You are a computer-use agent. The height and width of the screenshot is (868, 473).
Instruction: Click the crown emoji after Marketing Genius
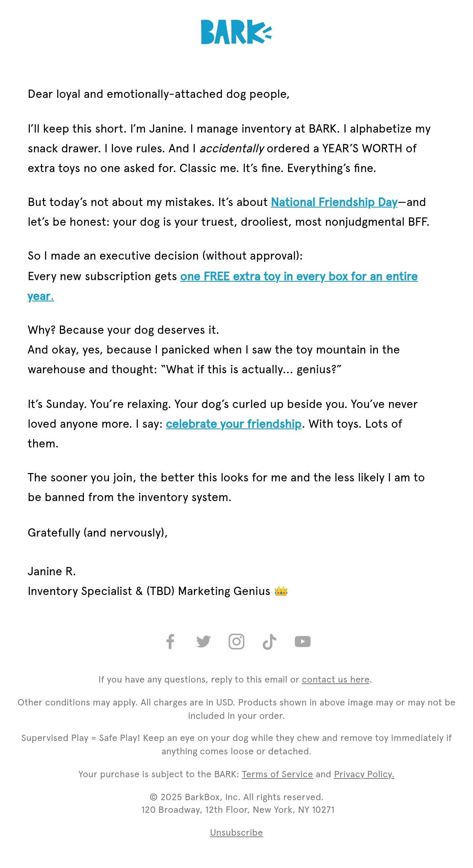click(281, 591)
